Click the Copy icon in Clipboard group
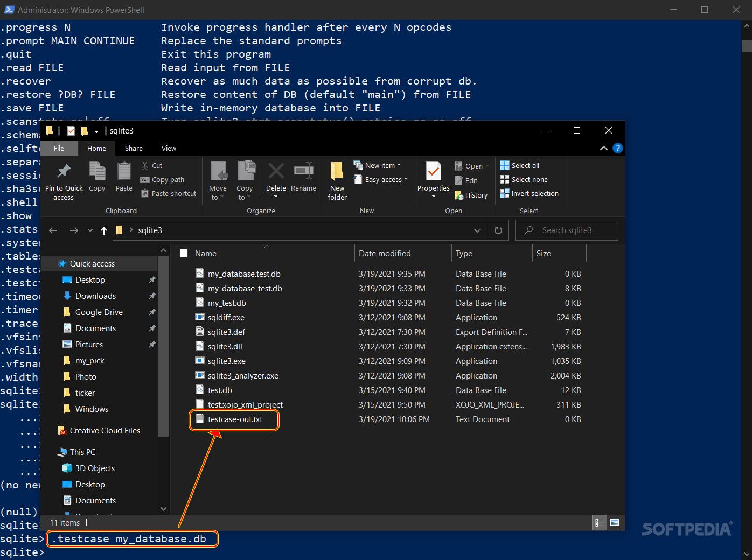Viewport: 752px width, 560px height. coord(97,171)
